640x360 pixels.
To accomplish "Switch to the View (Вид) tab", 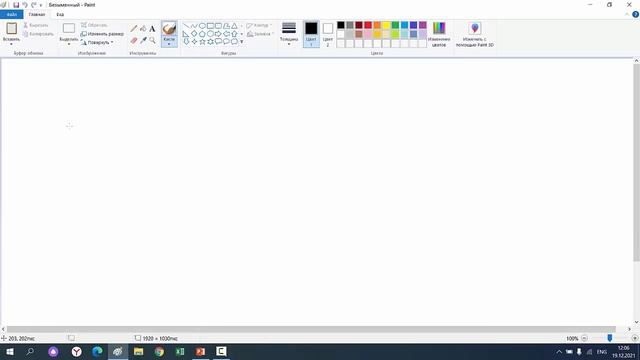I will [60, 14].
